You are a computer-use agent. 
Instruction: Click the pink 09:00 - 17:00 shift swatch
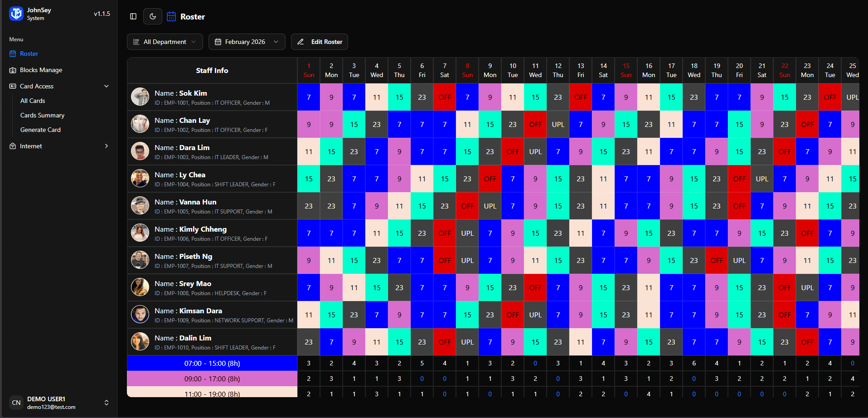click(x=212, y=379)
